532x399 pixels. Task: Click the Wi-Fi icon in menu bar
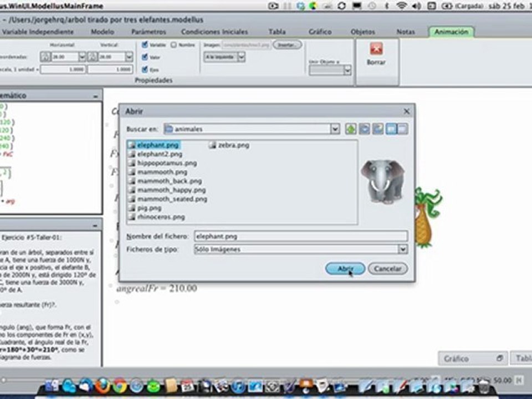pos(402,6)
